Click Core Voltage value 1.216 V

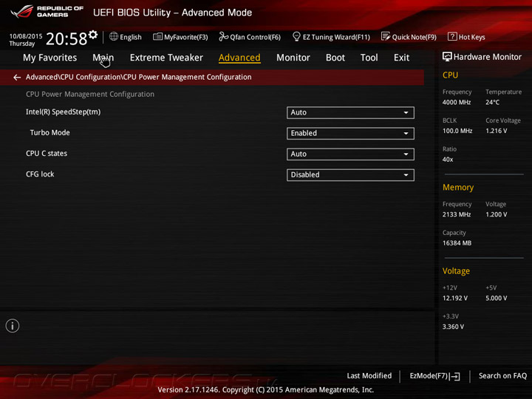click(x=496, y=131)
